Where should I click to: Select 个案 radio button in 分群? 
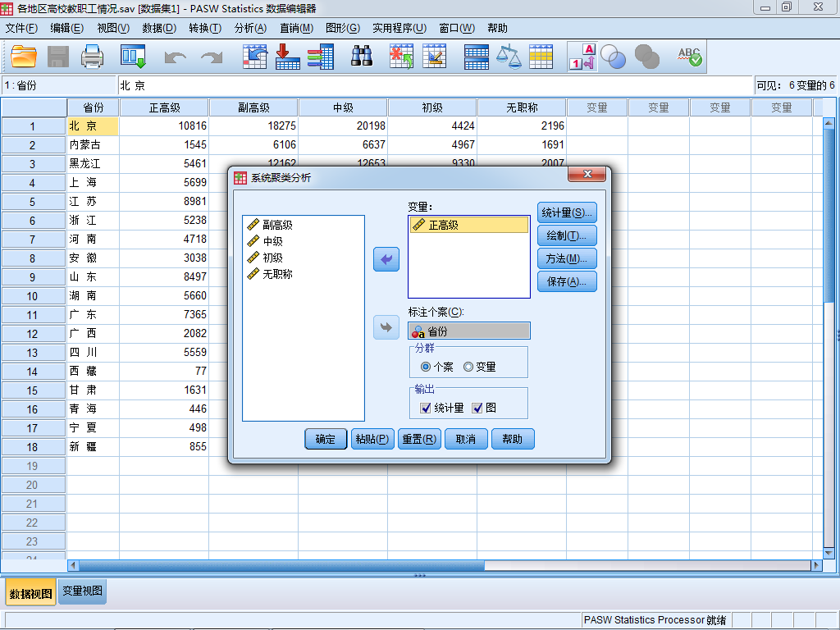click(x=426, y=367)
